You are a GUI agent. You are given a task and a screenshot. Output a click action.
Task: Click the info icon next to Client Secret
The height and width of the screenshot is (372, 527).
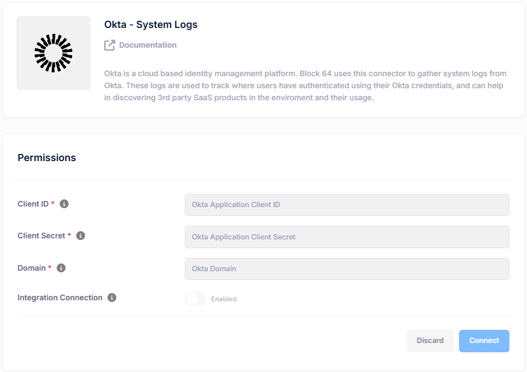click(x=81, y=236)
